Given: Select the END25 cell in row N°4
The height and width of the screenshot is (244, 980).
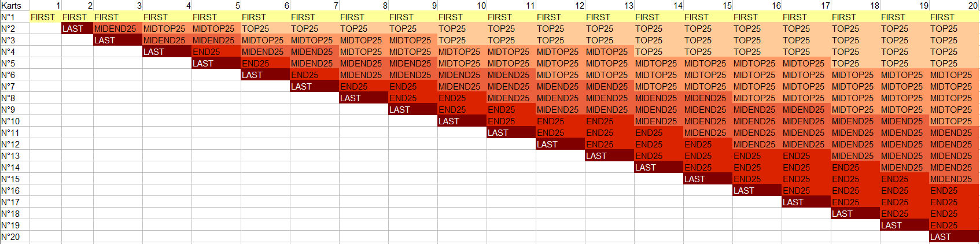Looking at the screenshot, I should coord(216,52).
